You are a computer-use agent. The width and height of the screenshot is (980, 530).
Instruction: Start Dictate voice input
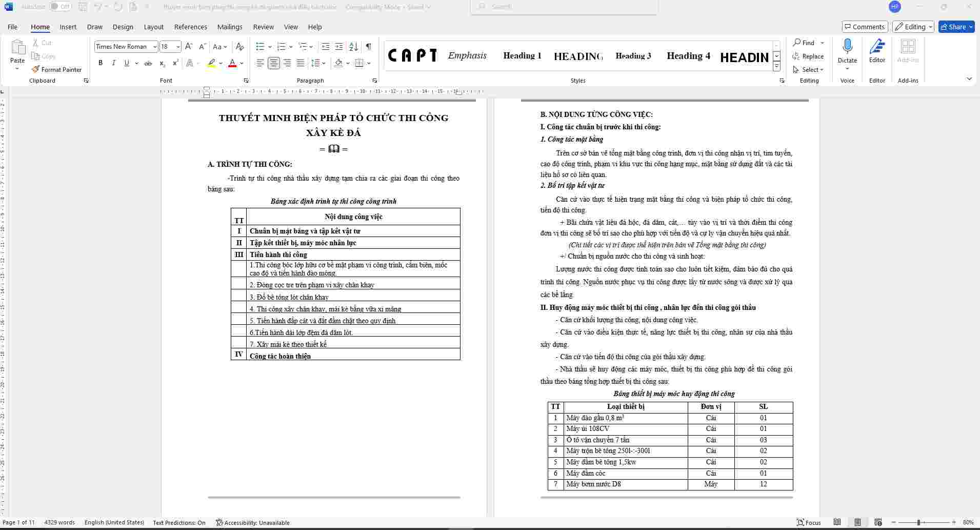coord(847,50)
